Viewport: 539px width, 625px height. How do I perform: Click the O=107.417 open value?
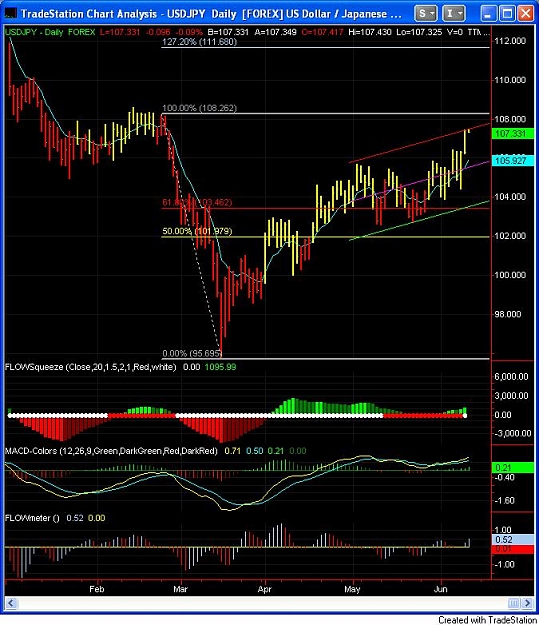point(322,32)
